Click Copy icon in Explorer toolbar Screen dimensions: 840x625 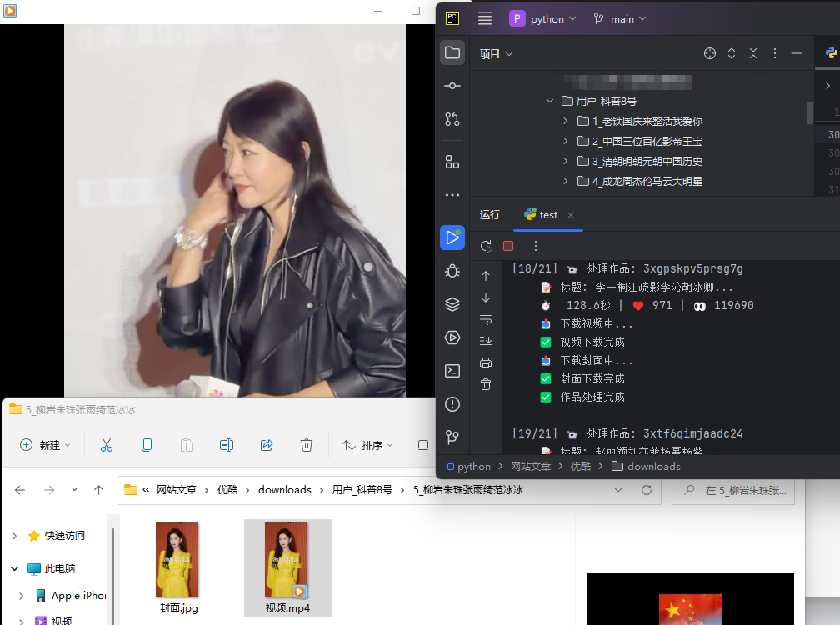tap(147, 445)
